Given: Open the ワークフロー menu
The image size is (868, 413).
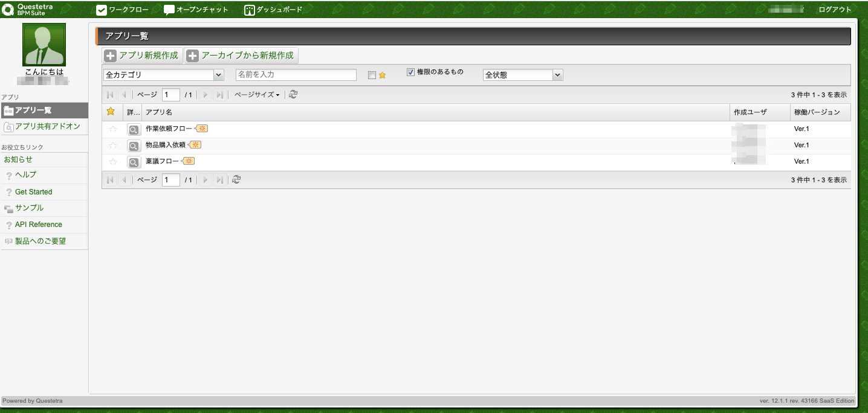Looking at the screenshot, I should (x=123, y=10).
